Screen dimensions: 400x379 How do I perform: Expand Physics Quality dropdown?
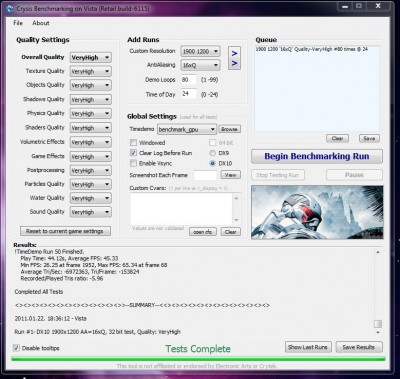[x=91, y=114]
